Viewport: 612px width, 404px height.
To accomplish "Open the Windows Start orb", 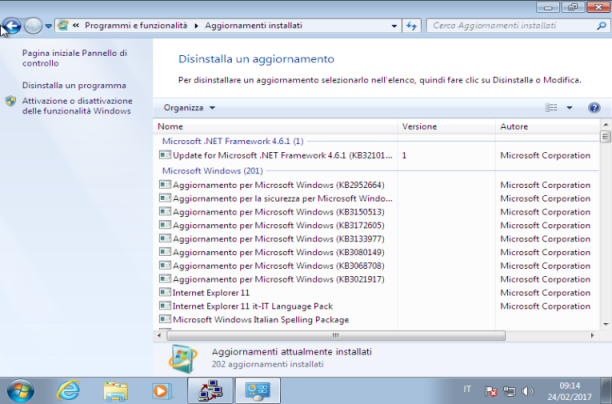I will coord(20,391).
